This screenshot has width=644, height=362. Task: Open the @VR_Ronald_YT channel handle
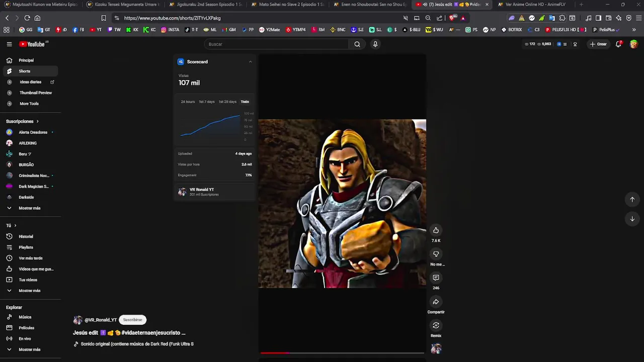point(101,320)
